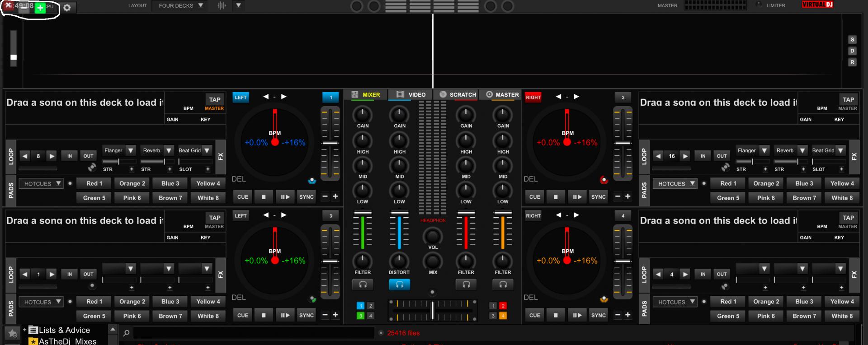Trigger the Orange 2 pad on deck 2

[x=766, y=184]
